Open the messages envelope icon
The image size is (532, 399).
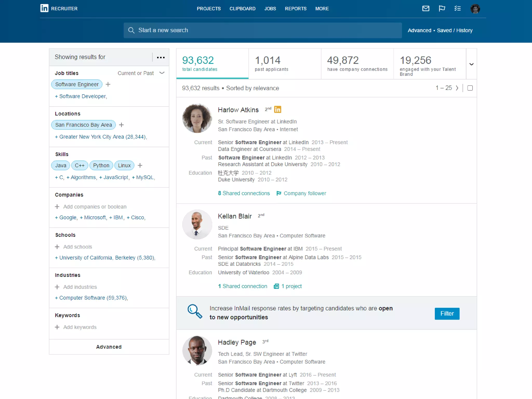click(x=425, y=9)
